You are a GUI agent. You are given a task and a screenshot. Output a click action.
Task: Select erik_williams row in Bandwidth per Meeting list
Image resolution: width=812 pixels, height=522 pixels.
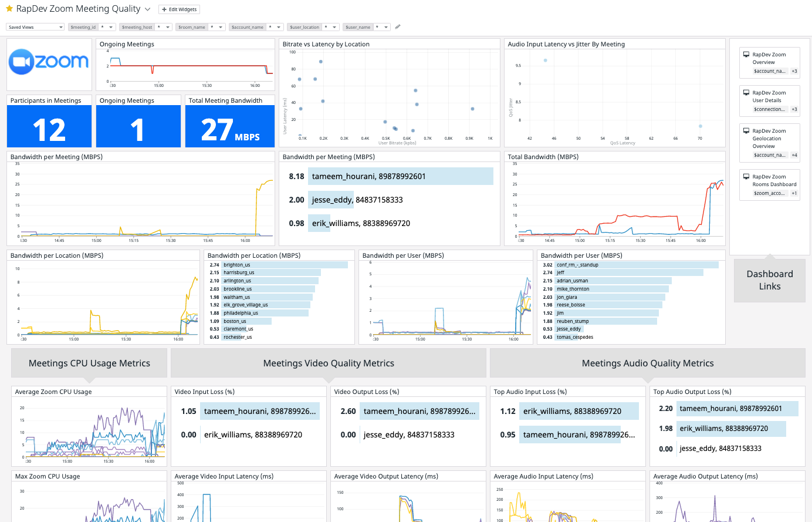point(389,223)
